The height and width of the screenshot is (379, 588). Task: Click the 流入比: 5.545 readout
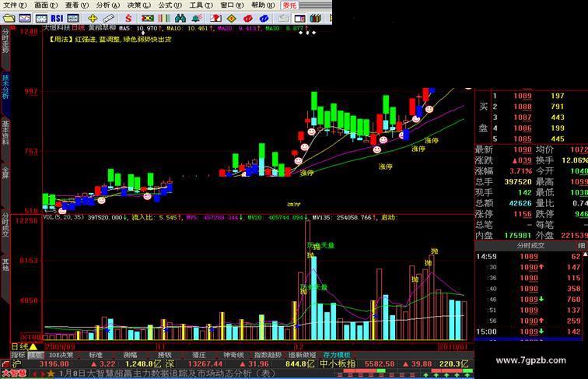[156, 217]
